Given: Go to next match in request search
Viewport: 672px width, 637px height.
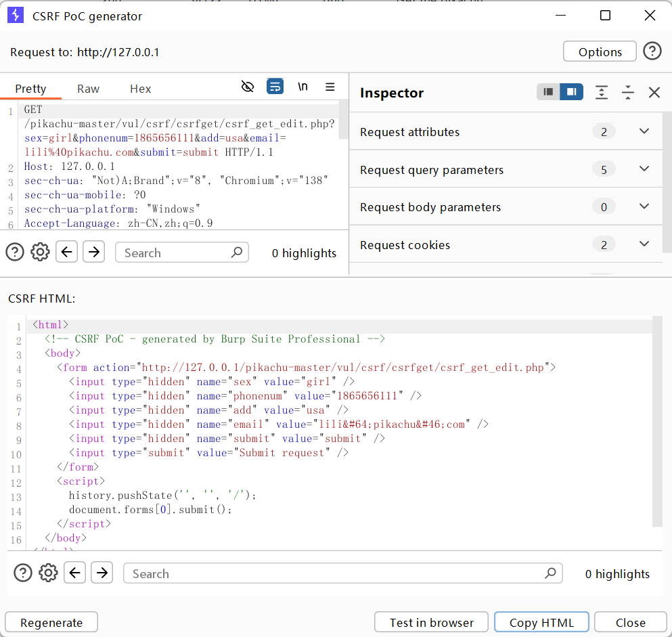Looking at the screenshot, I should coord(94,252).
